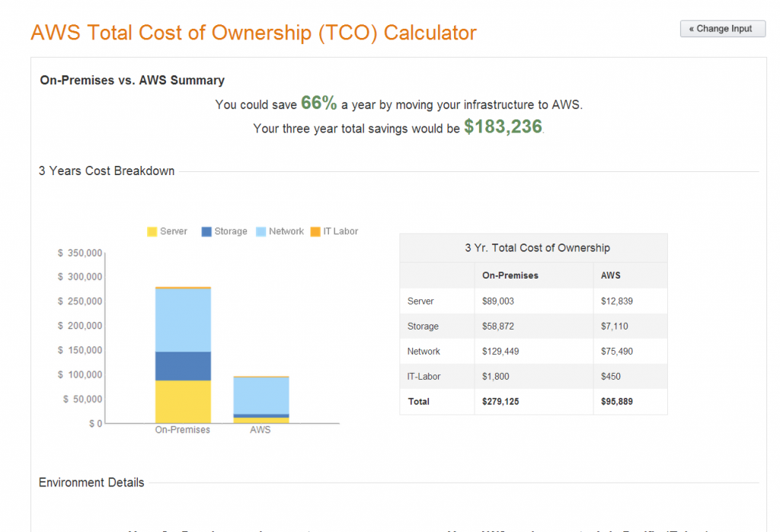Expand the 3 Years Cost Breakdown section
The image size is (780, 532).
[105, 170]
